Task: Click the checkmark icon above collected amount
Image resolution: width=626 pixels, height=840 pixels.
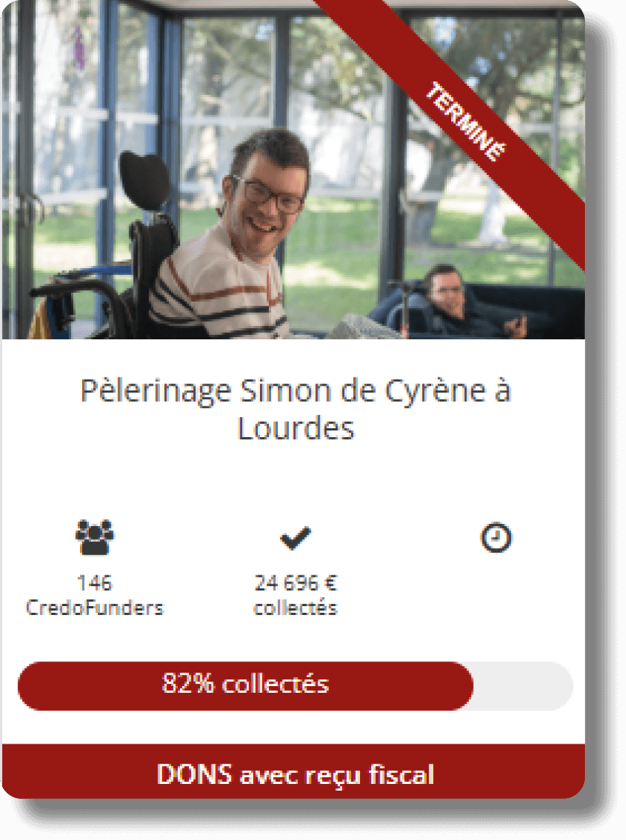Action: tap(295, 537)
